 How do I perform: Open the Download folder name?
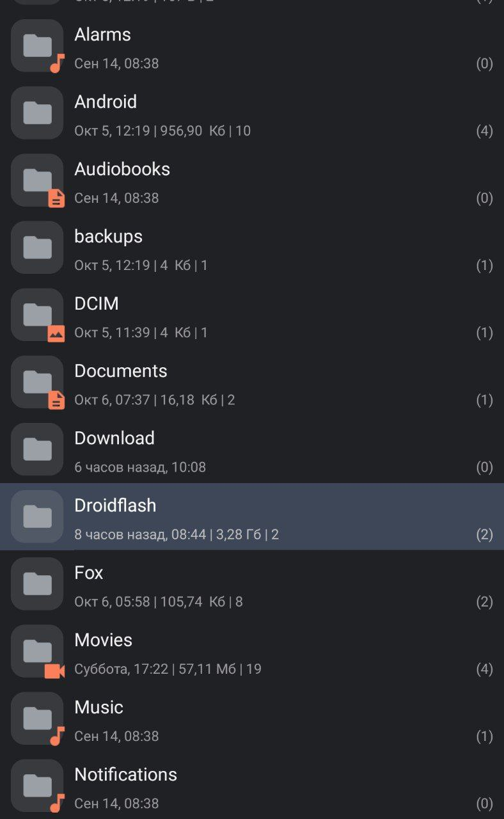(x=114, y=438)
